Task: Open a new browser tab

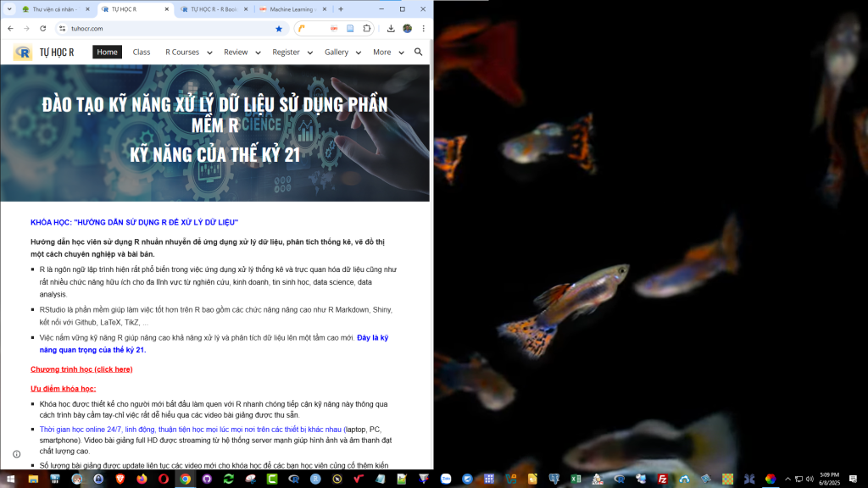Action: [341, 8]
